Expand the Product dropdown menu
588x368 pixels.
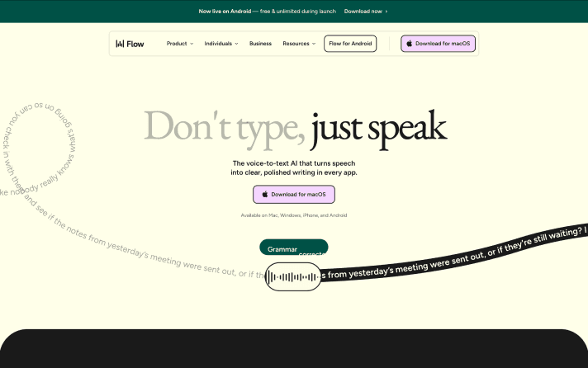180,44
